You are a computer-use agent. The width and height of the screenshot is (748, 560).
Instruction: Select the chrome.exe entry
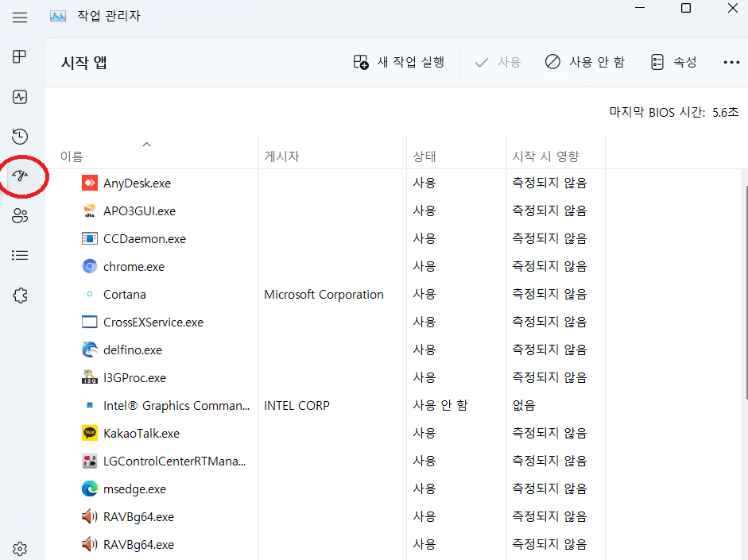click(134, 266)
